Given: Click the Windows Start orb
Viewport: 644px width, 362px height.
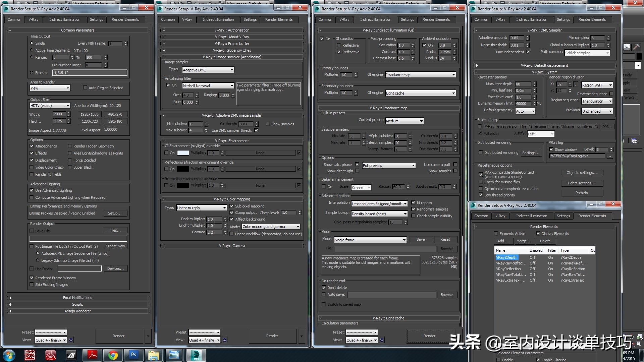Looking at the screenshot, I should (x=9, y=355).
